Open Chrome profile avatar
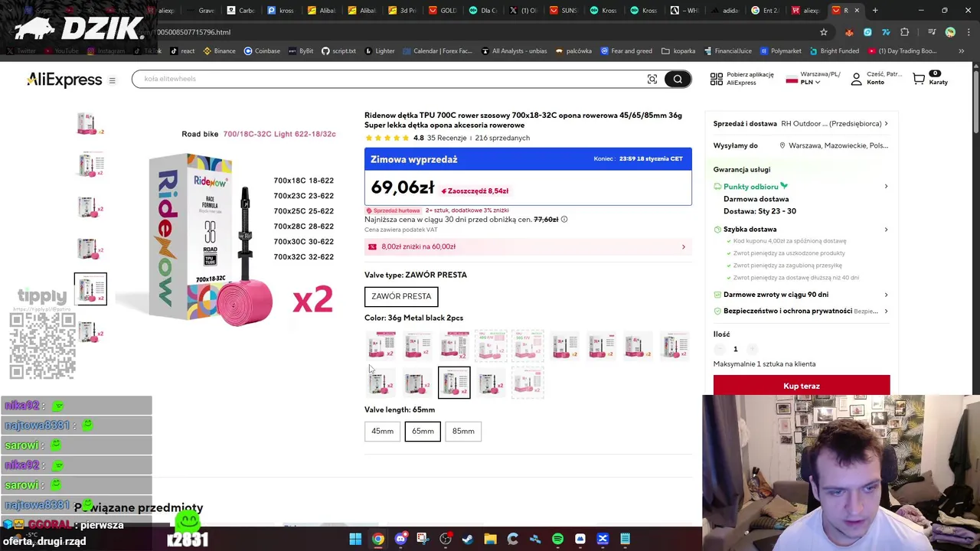 pyautogui.click(x=950, y=32)
